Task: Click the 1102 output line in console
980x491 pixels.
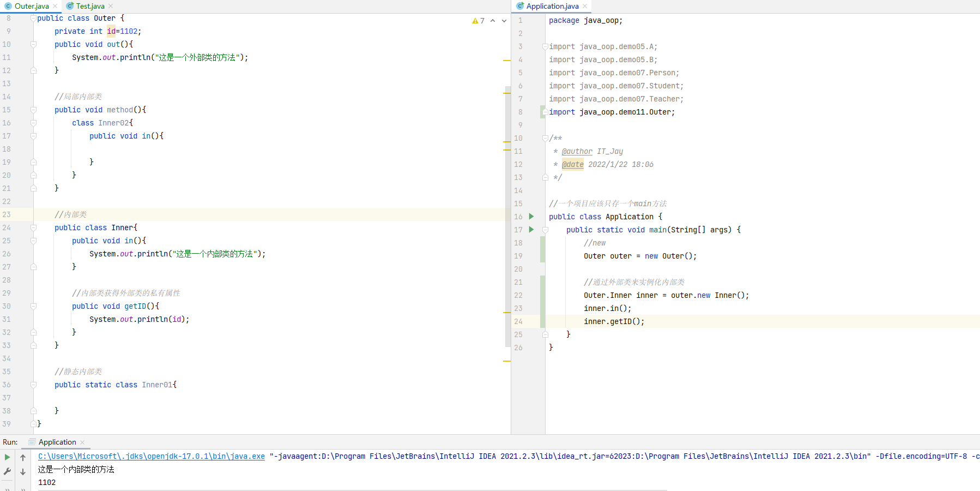Action: tap(47, 483)
